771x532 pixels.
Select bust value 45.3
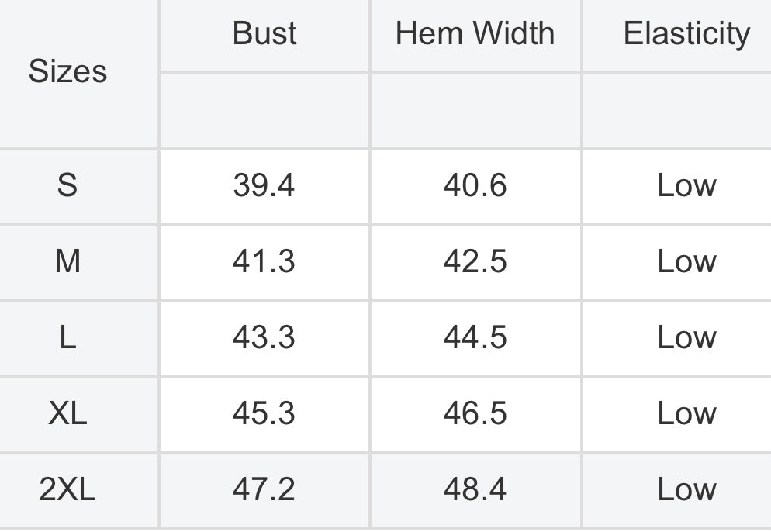click(264, 413)
